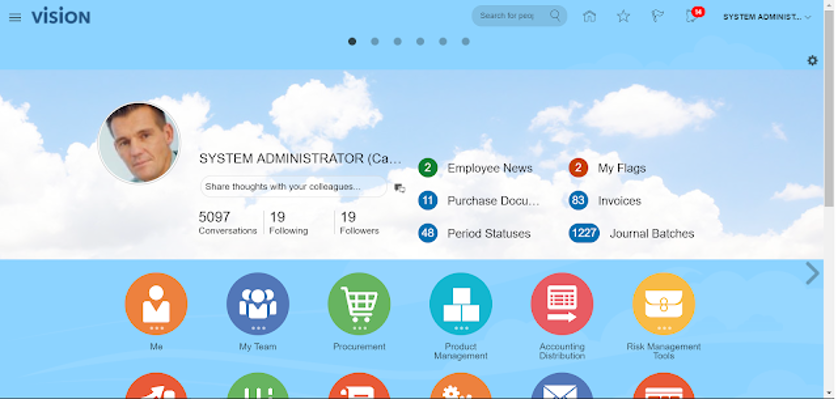The width and height of the screenshot is (838, 400).
Task: Open the Procurement shopping cart icon
Action: click(359, 304)
